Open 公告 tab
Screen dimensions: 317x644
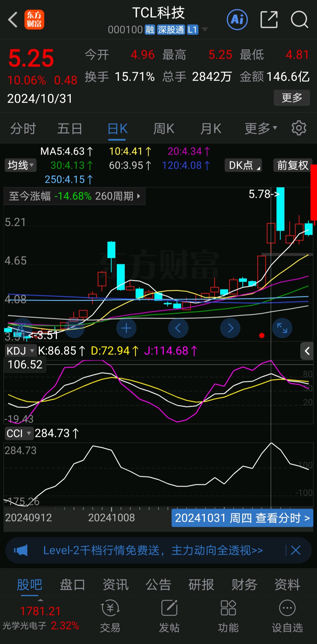158,585
